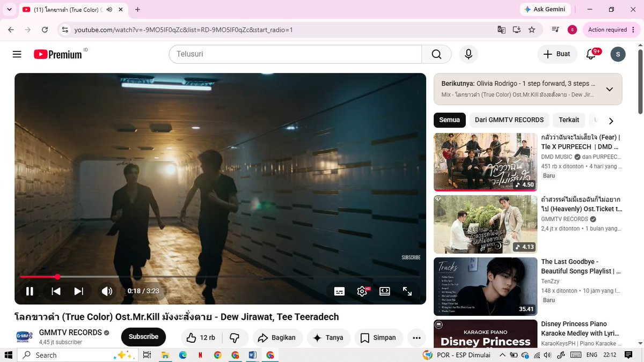Viewport: 644px width, 362px height.
Task: Open Windows notification center
Action: click(628, 355)
